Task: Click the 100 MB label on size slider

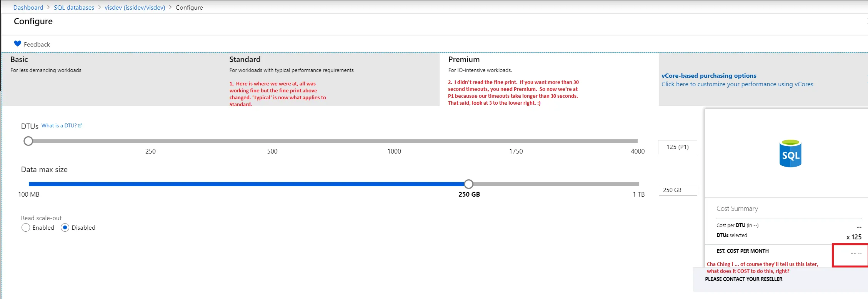Action: (29, 194)
